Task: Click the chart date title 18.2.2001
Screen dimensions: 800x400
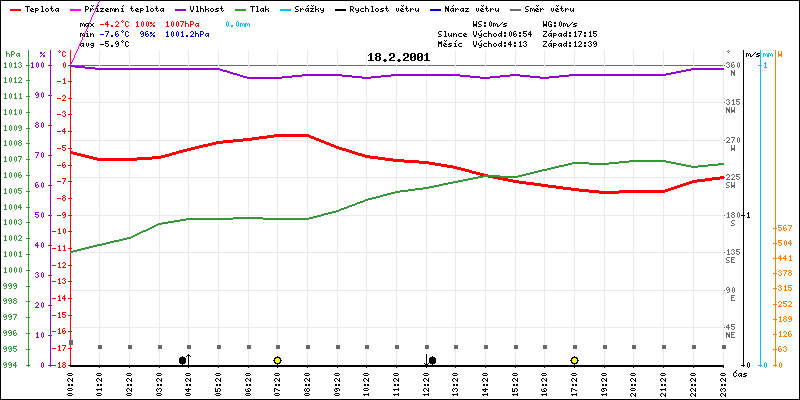Action: point(397,58)
